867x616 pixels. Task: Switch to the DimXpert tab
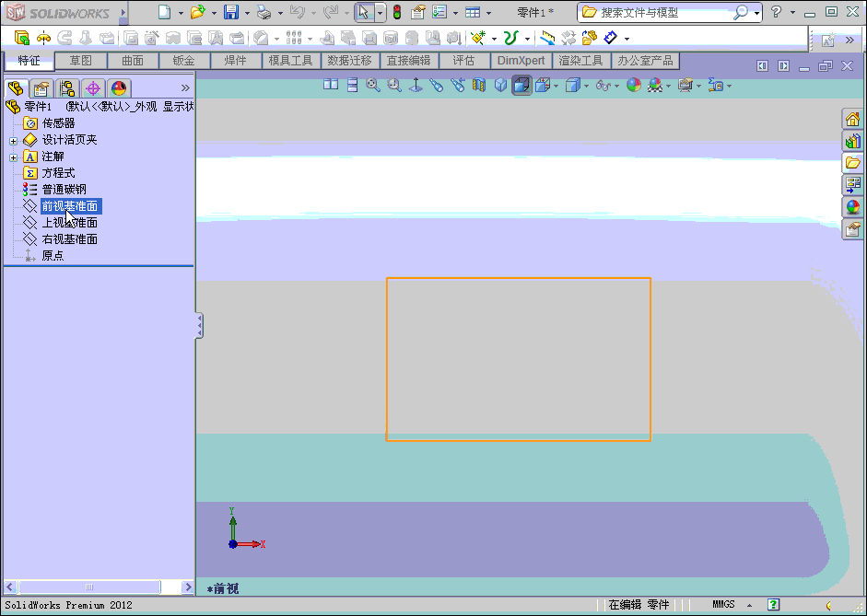pyautogui.click(x=521, y=61)
